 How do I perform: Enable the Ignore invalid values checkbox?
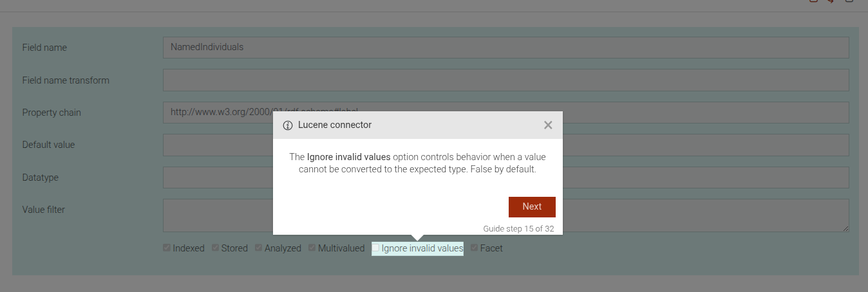pos(376,248)
